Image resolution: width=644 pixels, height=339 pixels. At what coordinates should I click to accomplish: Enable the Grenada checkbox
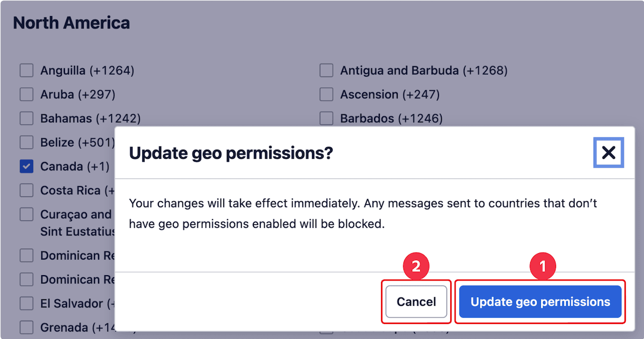pos(26,327)
